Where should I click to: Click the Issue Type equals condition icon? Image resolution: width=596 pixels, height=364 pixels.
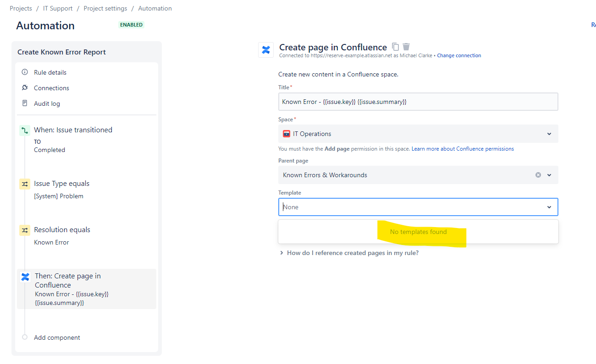(25, 184)
